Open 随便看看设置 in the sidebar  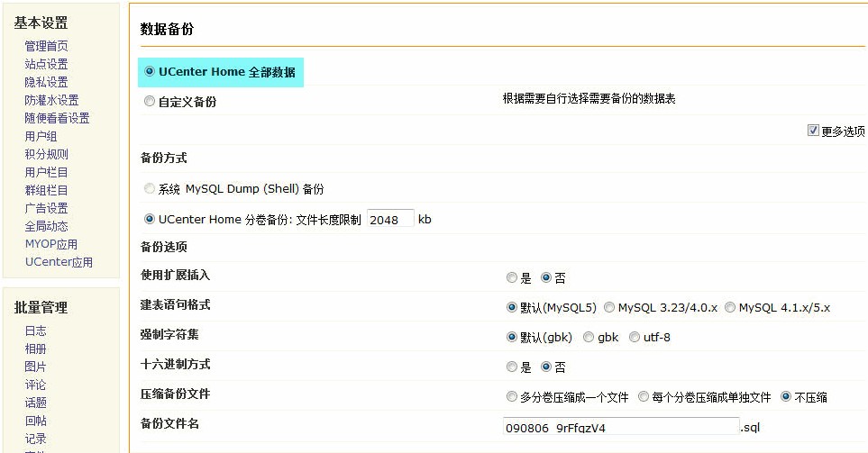coord(57,118)
